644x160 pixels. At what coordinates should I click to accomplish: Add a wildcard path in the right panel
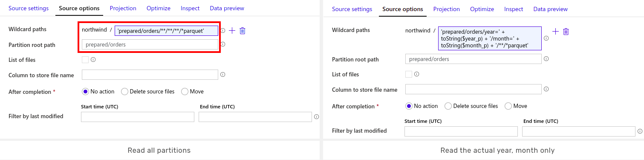coord(555,32)
